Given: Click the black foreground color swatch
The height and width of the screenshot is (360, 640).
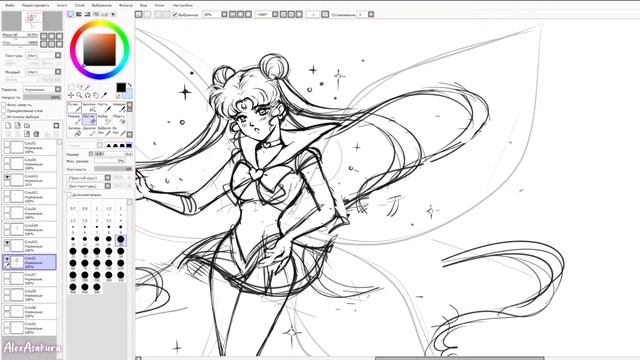Looking at the screenshot, I should tap(121, 87).
